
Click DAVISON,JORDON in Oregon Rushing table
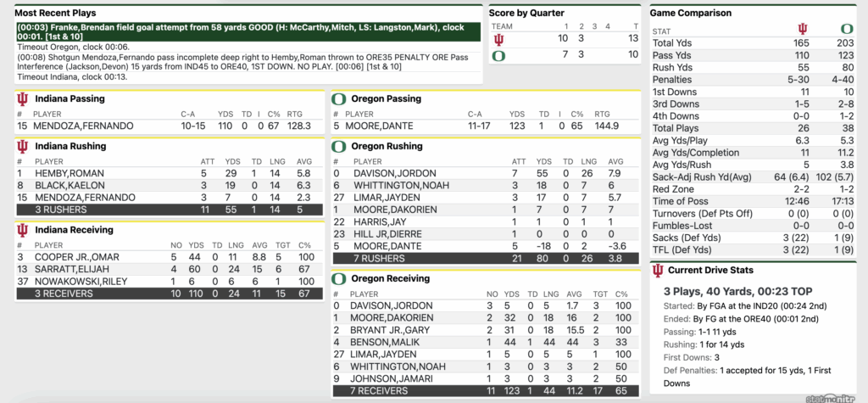tap(382, 173)
